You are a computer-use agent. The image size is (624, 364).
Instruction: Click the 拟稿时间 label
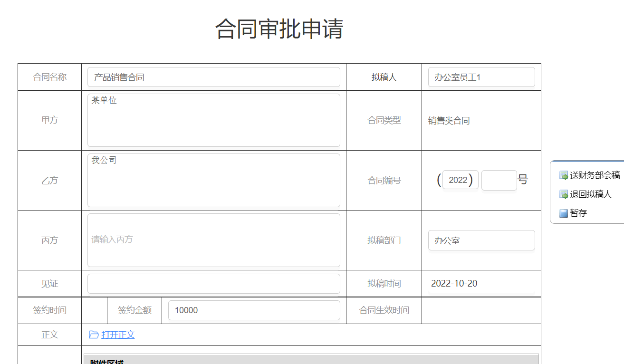(384, 284)
